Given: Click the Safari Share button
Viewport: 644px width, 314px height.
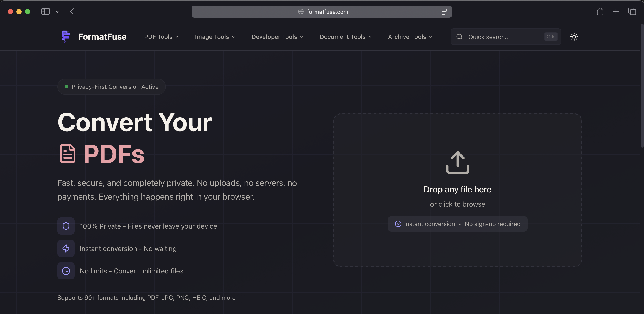Looking at the screenshot, I should tap(600, 11).
